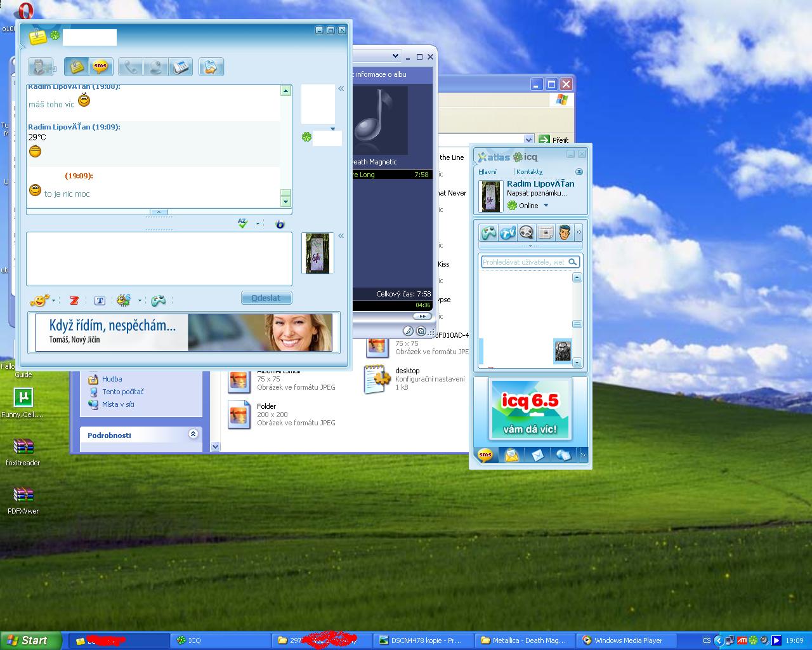Image resolution: width=812 pixels, height=650 pixels.
Task: Click the Přejít go button in Explorer
Action: pyautogui.click(x=554, y=140)
